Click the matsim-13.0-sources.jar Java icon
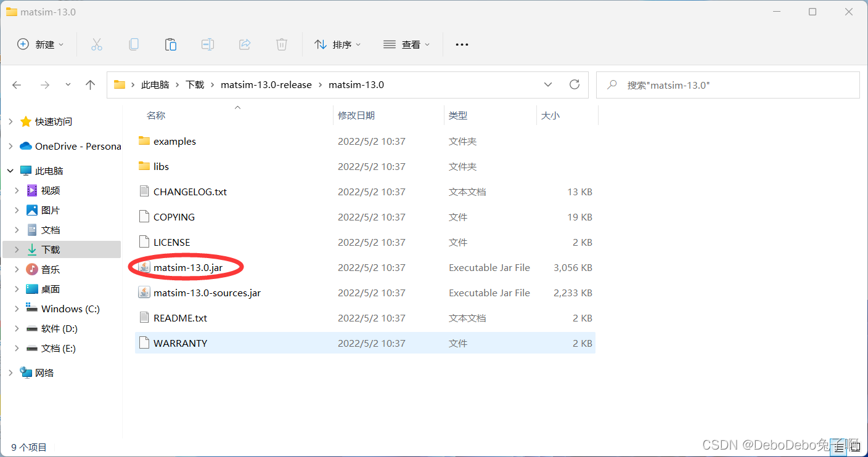Screen dimensions: 868x457 (x=144, y=293)
